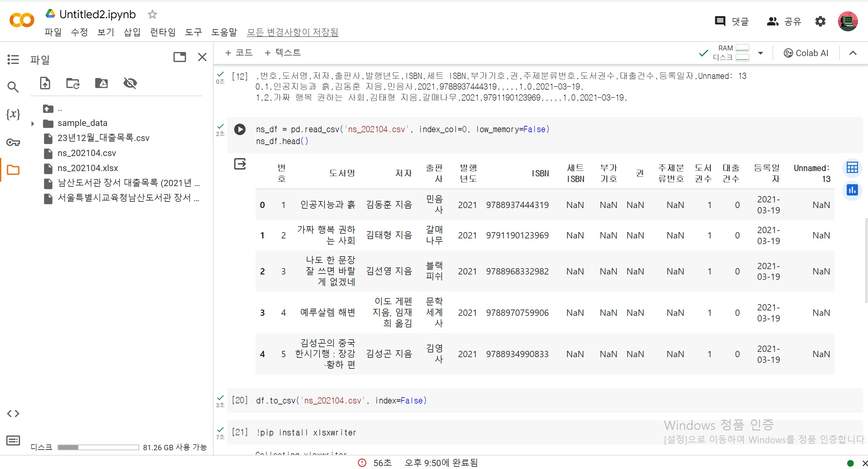The image size is (868, 469).
Task: Add a new code cell with + 코드
Action: (x=239, y=53)
